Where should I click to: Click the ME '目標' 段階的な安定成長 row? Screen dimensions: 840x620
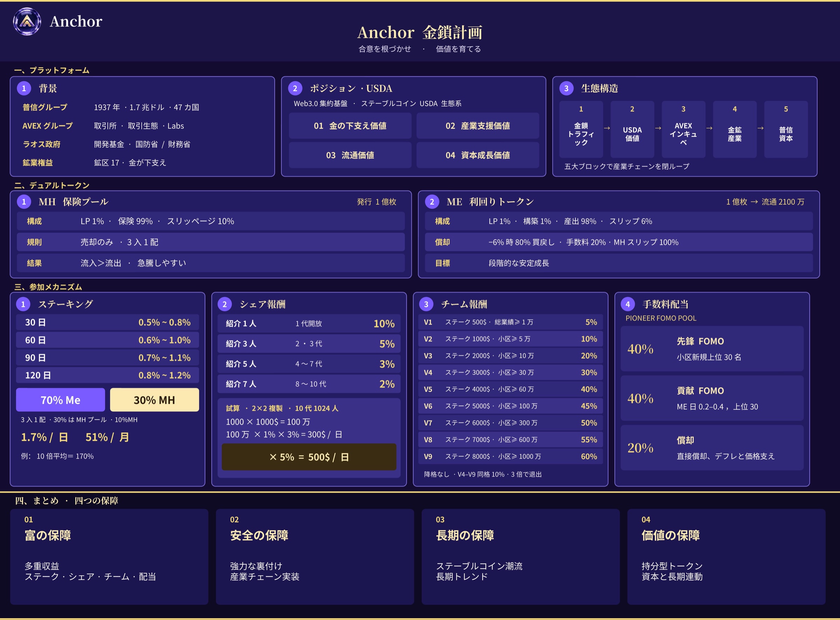point(619,263)
